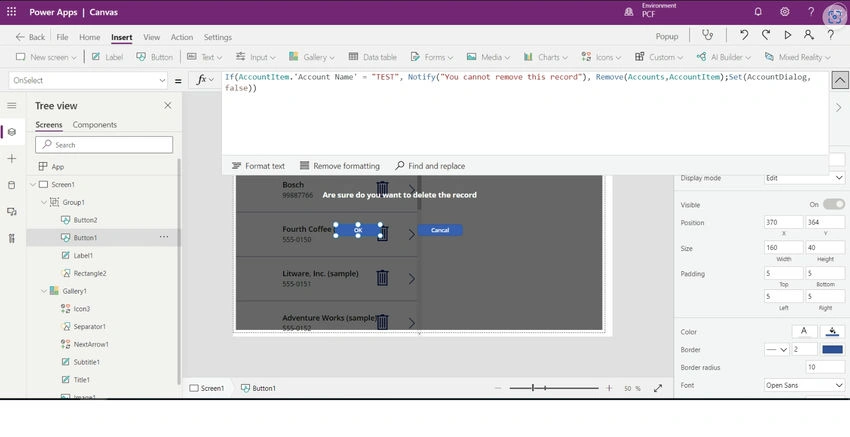Toggle the Visible switch
The image size is (850, 437).
pos(833,204)
